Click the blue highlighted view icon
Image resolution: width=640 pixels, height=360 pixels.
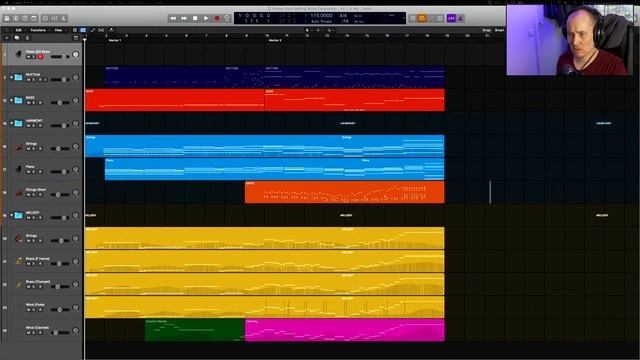point(83,30)
